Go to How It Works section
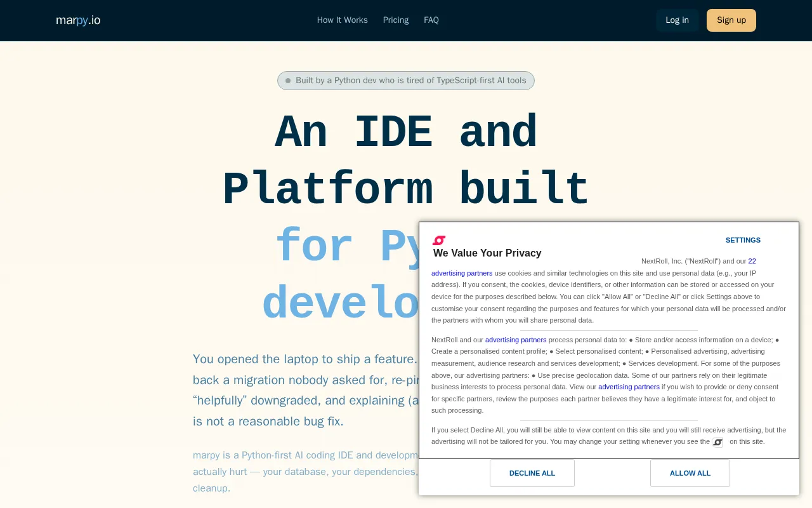Viewport: 812px width, 508px height. point(343,20)
